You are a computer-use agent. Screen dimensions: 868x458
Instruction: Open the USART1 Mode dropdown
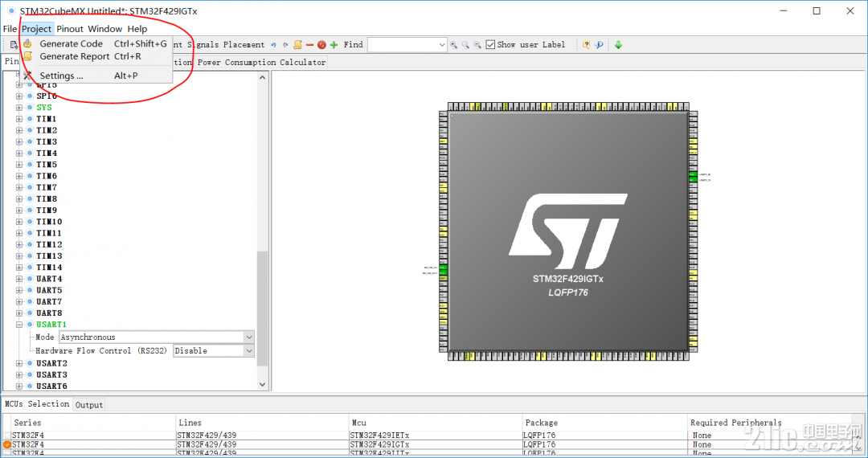coord(248,337)
